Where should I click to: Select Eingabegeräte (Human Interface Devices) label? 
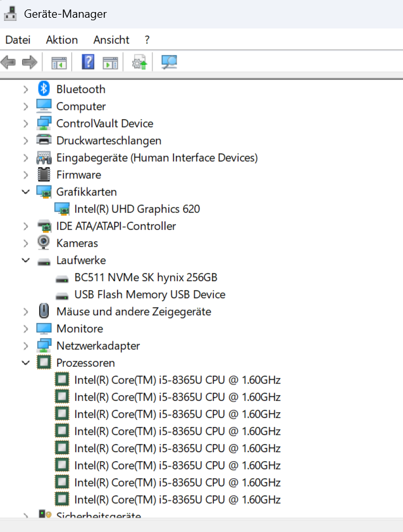pyautogui.click(x=157, y=158)
